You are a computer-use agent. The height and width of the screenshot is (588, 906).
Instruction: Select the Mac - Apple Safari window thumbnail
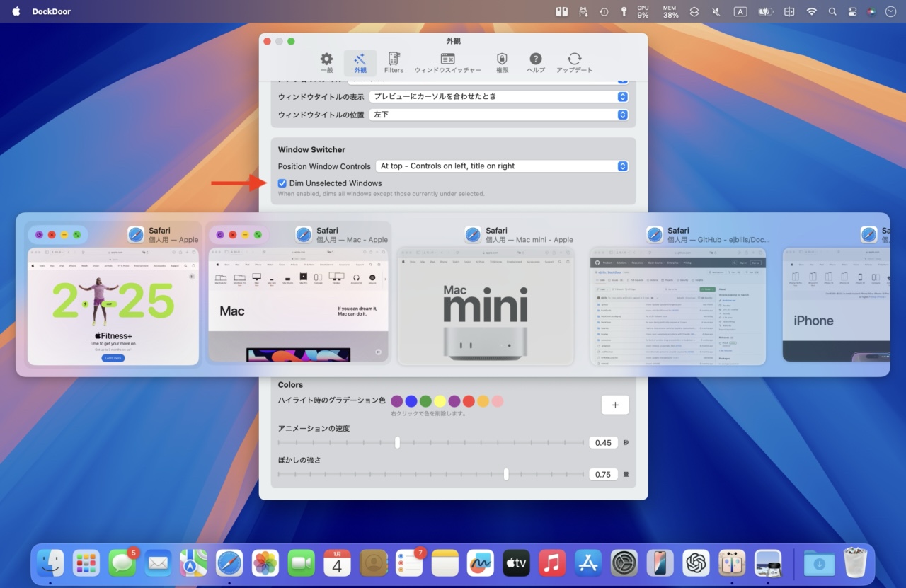click(298, 305)
